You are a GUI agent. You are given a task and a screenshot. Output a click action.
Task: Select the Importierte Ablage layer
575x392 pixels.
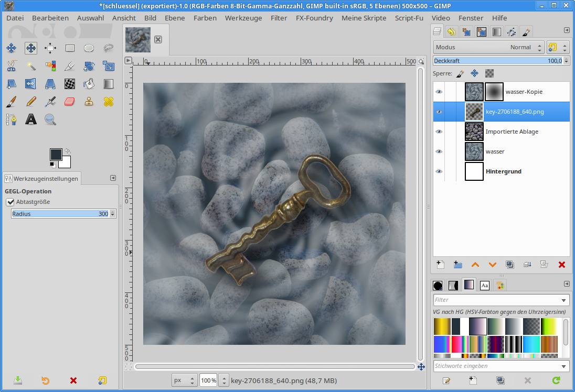click(x=512, y=132)
